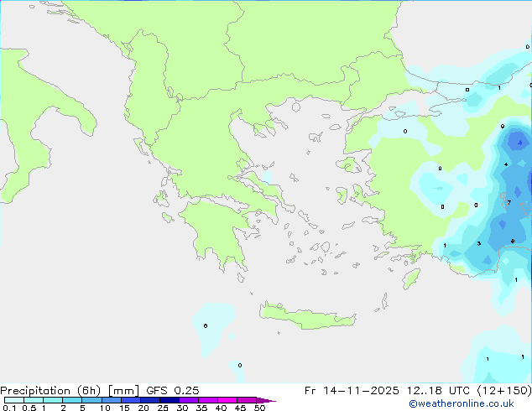Click the 'Precipitation (6h)' title text

click(50, 391)
